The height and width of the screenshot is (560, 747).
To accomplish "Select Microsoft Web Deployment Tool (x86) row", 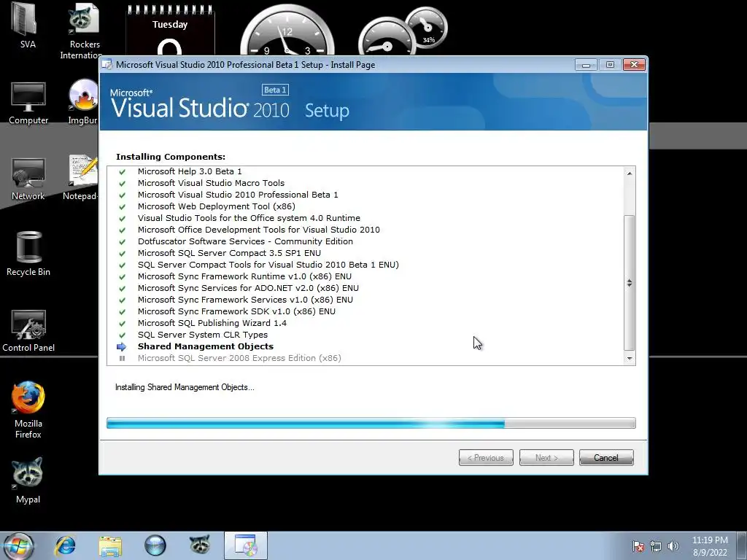I will tap(216, 206).
